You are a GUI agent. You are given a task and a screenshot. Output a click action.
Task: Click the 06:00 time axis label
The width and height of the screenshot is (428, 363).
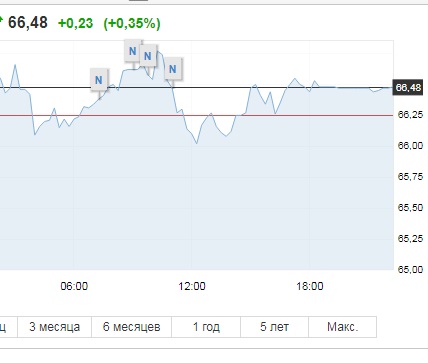pos(74,286)
